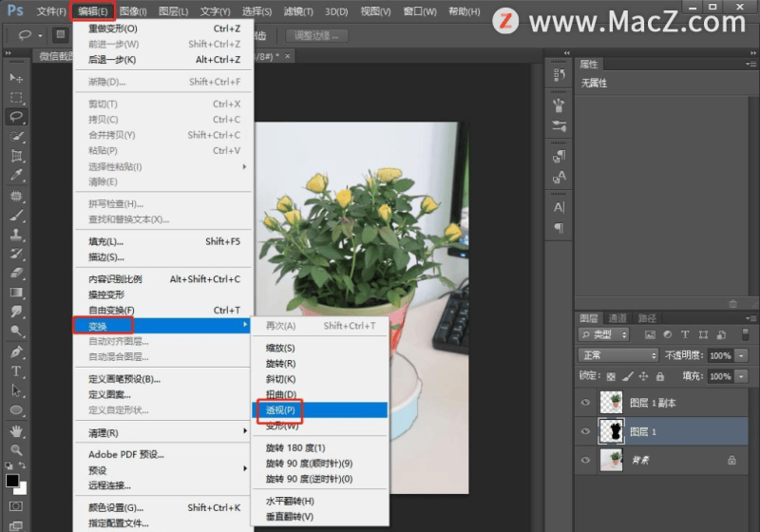This screenshot has height=532, width=760.
Task: Open the History panel icon
Action: point(559,75)
